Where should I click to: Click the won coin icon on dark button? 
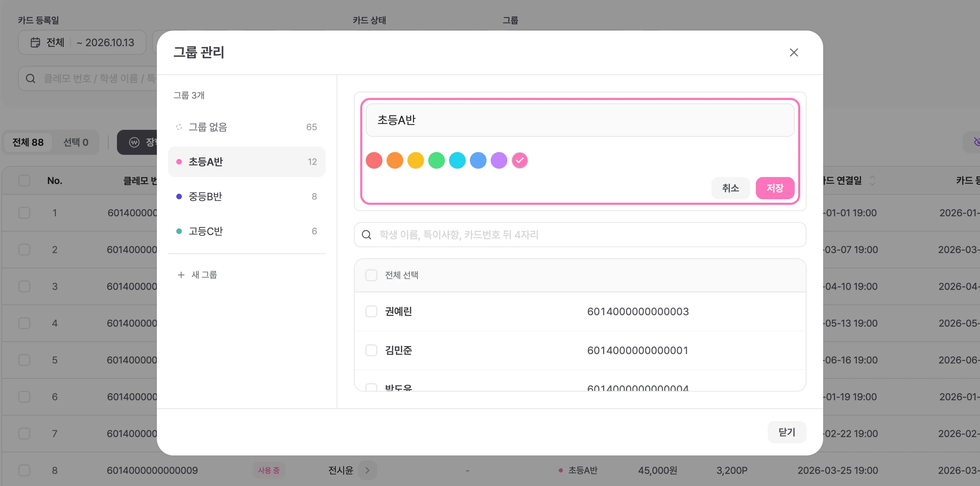click(x=134, y=142)
